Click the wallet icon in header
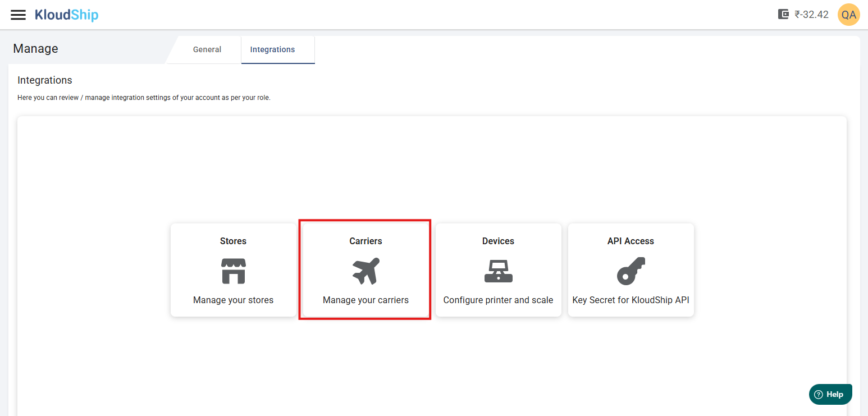 tap(783, 15)
